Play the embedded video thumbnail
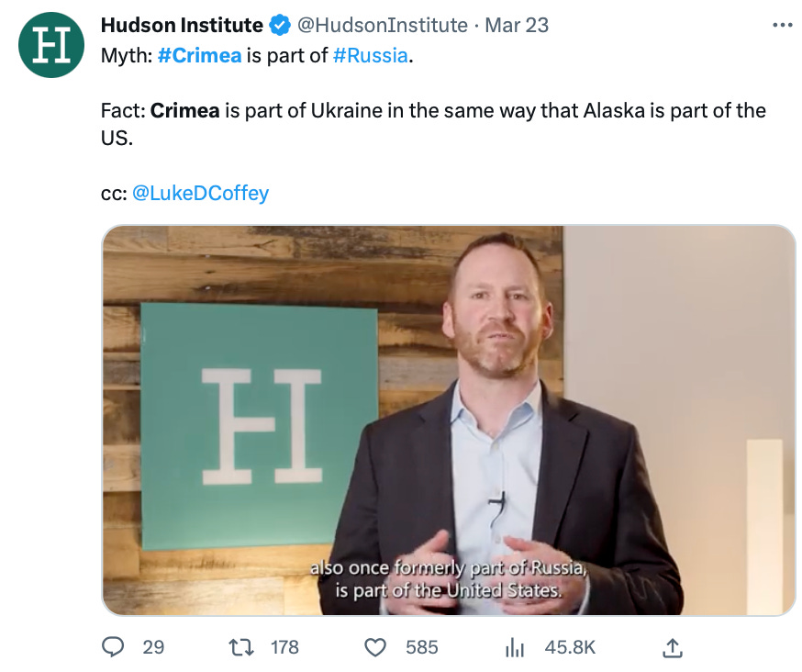This screenshot has height=672, width=802. pos(449,420)
